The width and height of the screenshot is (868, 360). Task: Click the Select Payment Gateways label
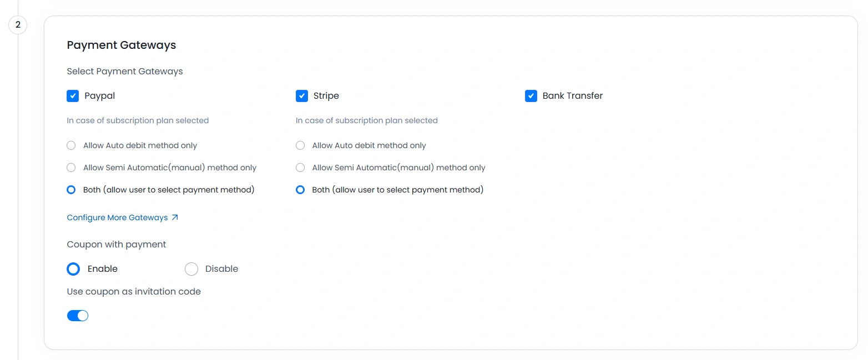pos(125,71)
